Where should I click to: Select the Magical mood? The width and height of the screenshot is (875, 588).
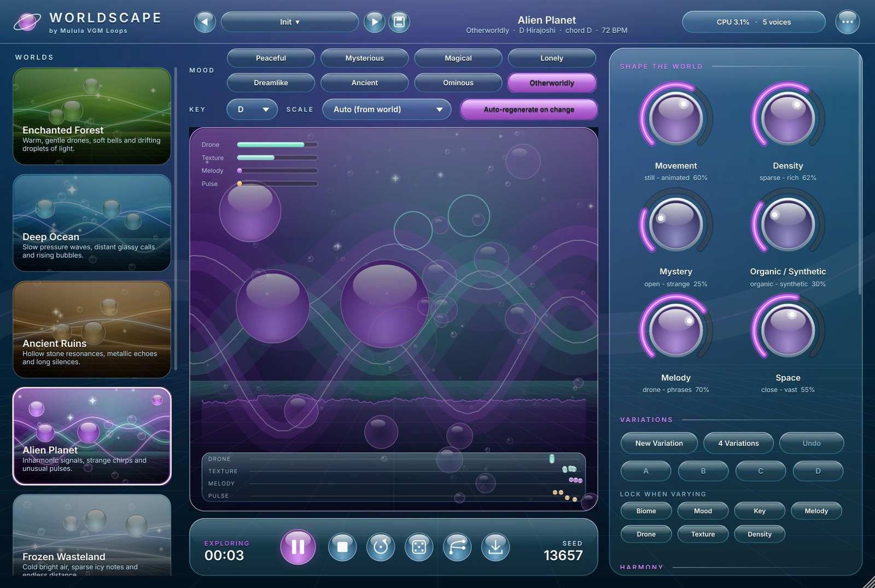tap(458, 58)
